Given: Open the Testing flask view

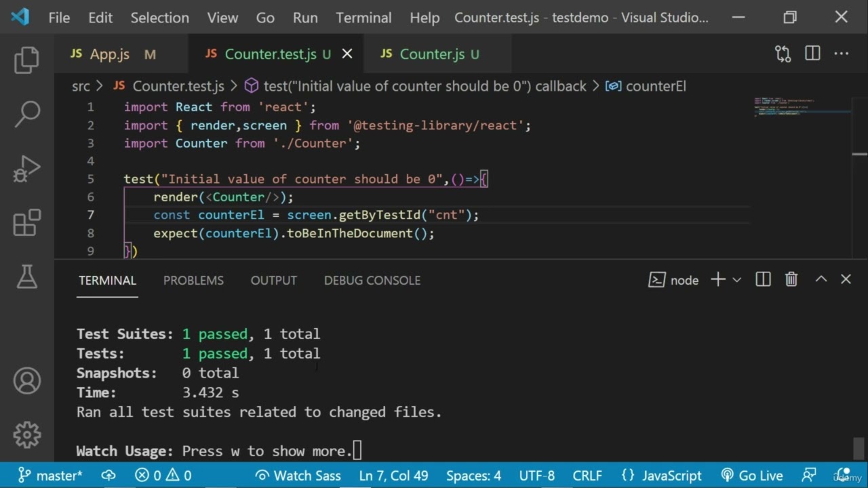Looking at the screenshot, I should pos(27,276).
